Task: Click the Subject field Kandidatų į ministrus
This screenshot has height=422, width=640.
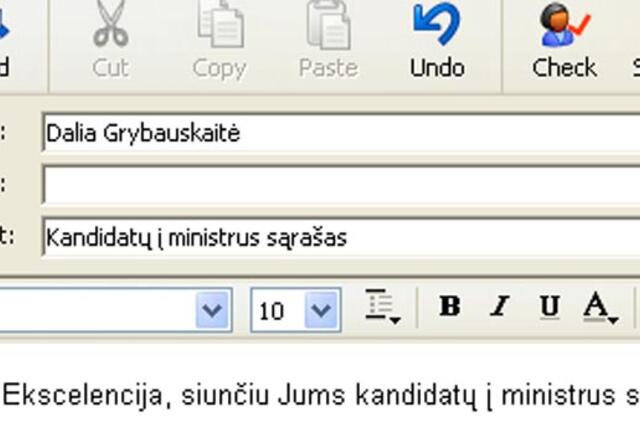Action: tap(341, 237)
